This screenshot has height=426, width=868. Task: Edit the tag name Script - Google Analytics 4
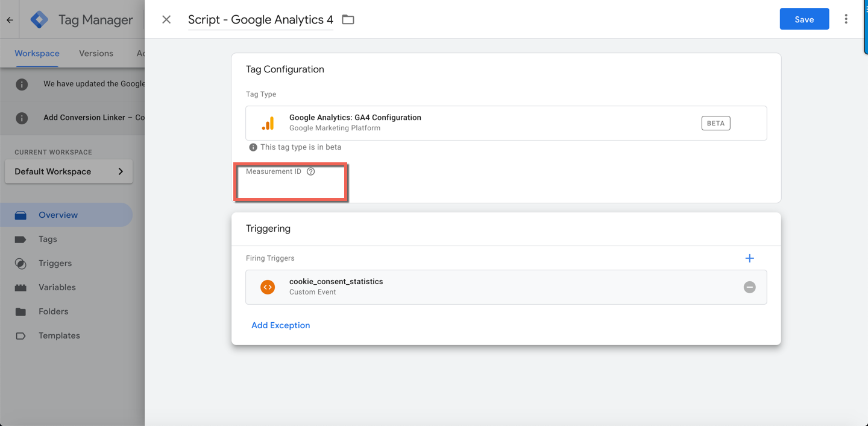coord(260,19)
